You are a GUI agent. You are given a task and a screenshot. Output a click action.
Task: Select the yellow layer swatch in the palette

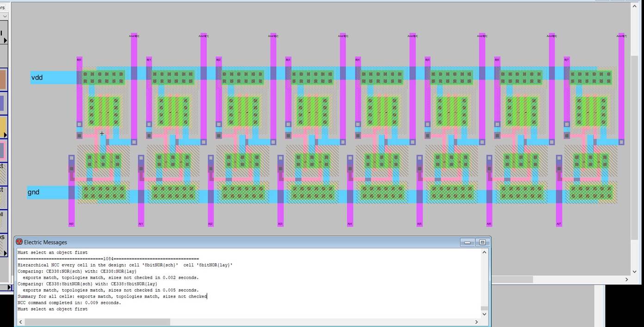tap(3, 127)
